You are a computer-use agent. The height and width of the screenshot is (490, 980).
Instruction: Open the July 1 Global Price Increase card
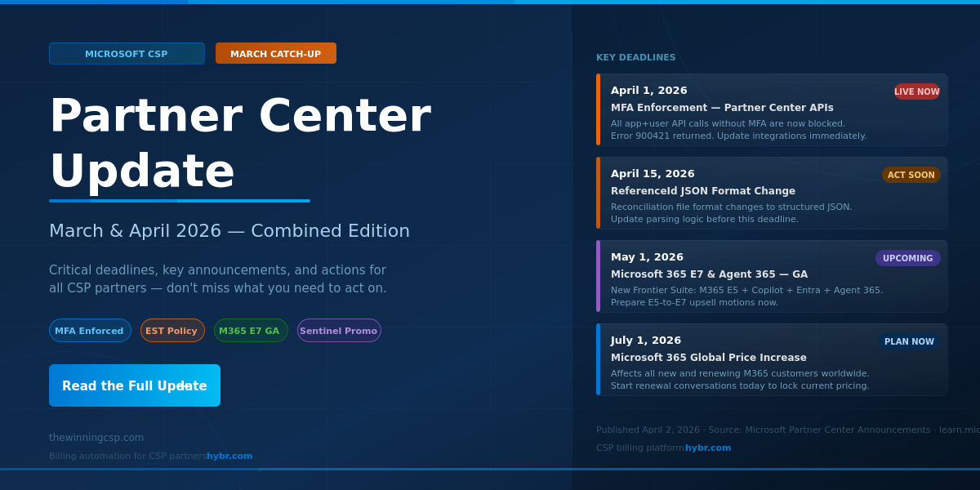point(772,359)
